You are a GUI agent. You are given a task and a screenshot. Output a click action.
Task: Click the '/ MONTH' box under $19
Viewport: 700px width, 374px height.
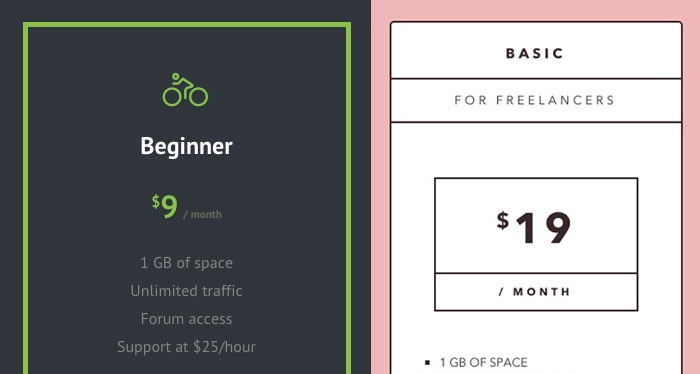[x=536, y=292]
